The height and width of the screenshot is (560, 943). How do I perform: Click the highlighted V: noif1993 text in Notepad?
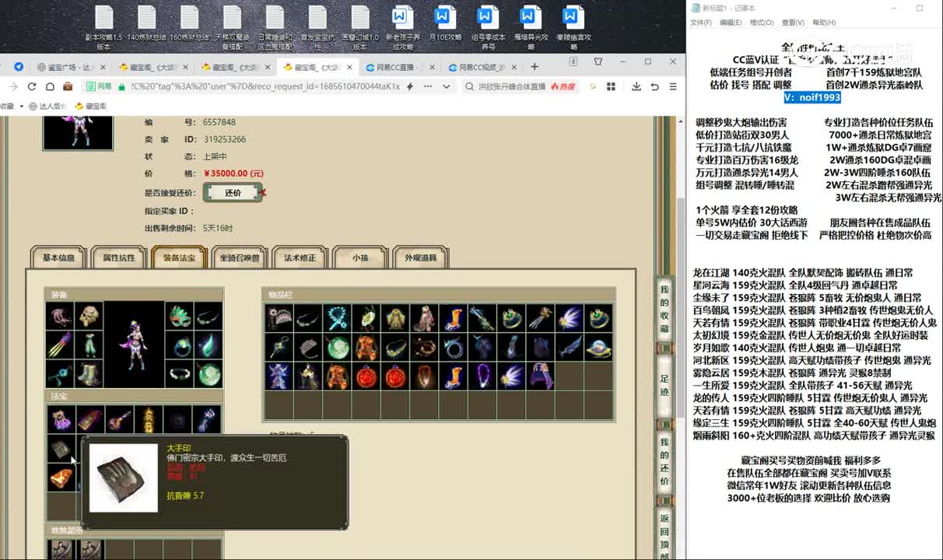click(x=812, y=97)
